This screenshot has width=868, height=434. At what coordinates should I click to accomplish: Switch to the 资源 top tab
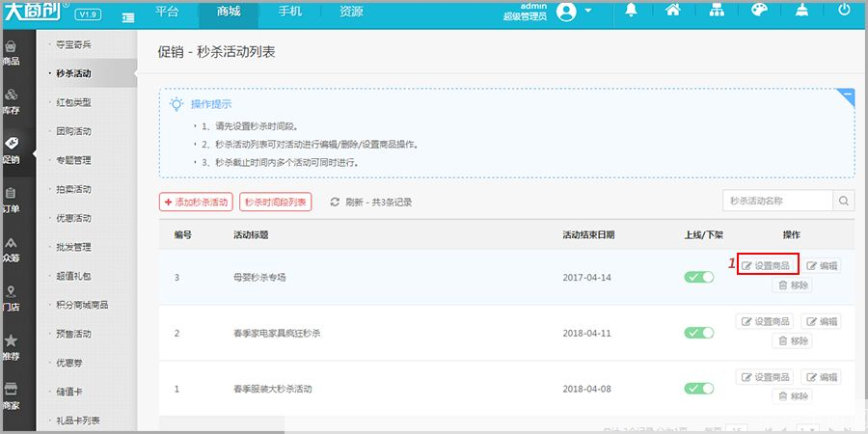point(351,12)
